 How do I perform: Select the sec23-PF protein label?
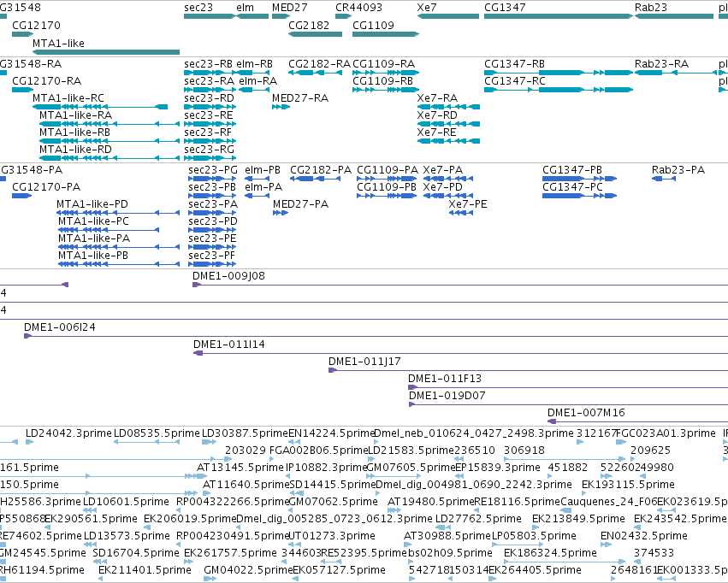pyautogui.click(x=211, y=256)
